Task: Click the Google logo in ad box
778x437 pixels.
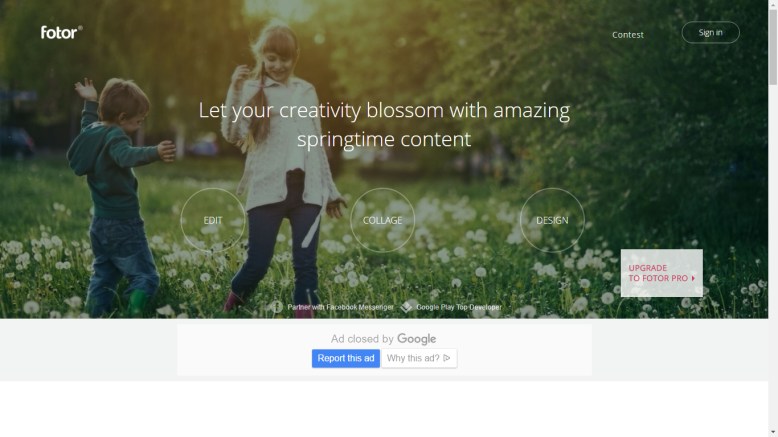Action: pyautogui.click(x=417, y=339)
